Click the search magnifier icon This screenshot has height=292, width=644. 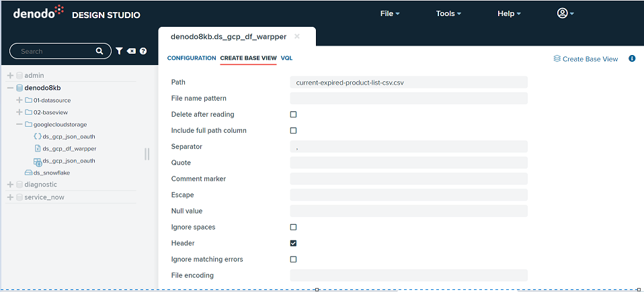99,51
